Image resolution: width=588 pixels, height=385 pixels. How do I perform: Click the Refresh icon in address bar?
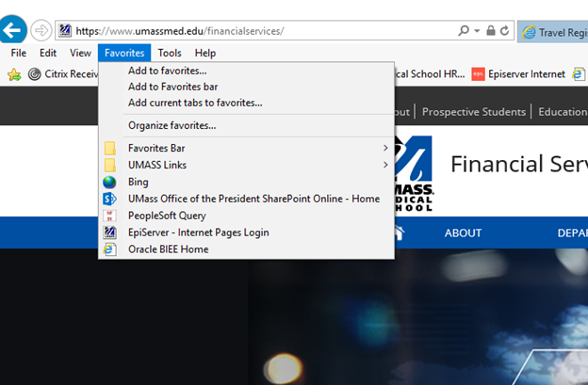(506, 31)
